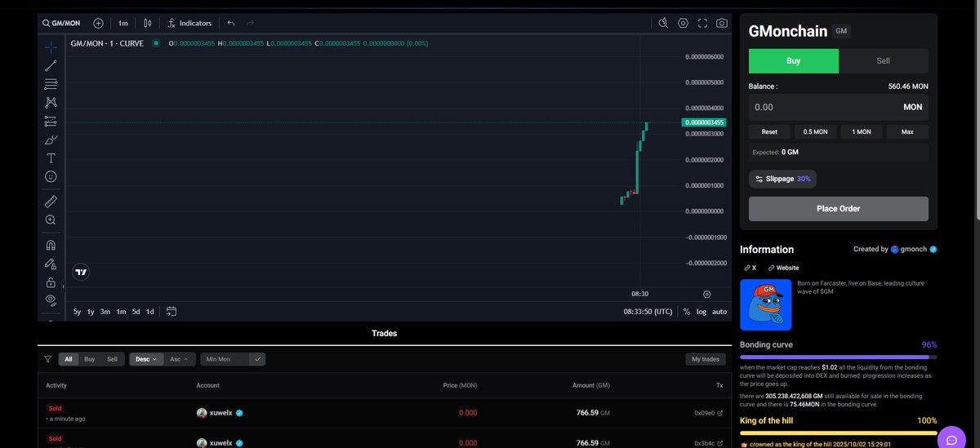Toggle log scale on chart
980x448 pixels.
click(x=702, y=312)
